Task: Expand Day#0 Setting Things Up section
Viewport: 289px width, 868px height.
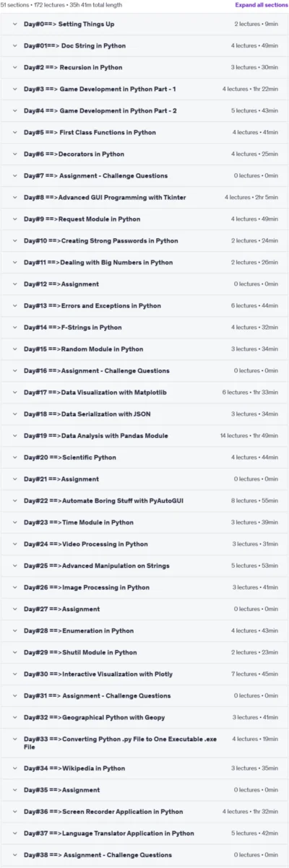Action: coord(144,24)
